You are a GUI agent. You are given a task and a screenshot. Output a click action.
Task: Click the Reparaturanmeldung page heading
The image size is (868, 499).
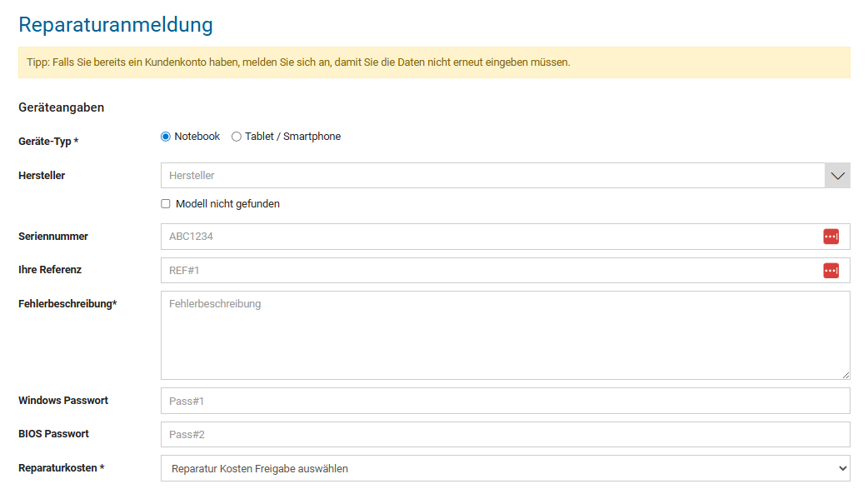point(116,25)
